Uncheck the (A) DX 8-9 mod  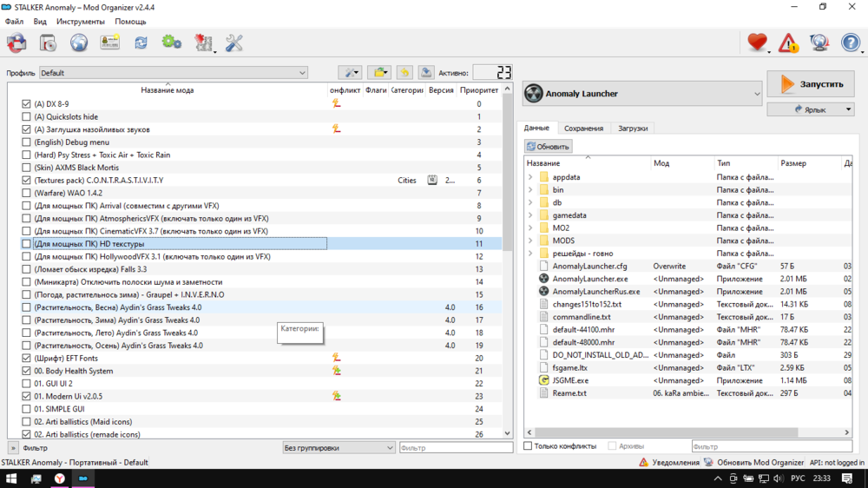[26, 104]
